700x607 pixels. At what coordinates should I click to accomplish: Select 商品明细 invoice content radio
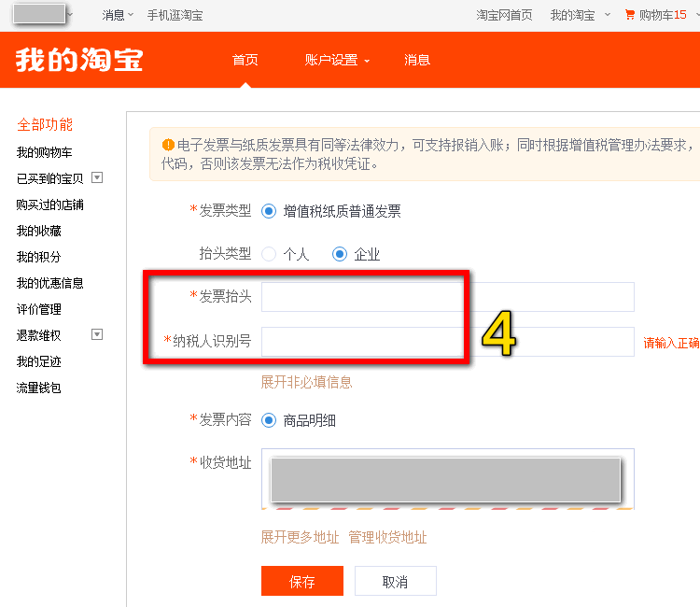(269, 420)
